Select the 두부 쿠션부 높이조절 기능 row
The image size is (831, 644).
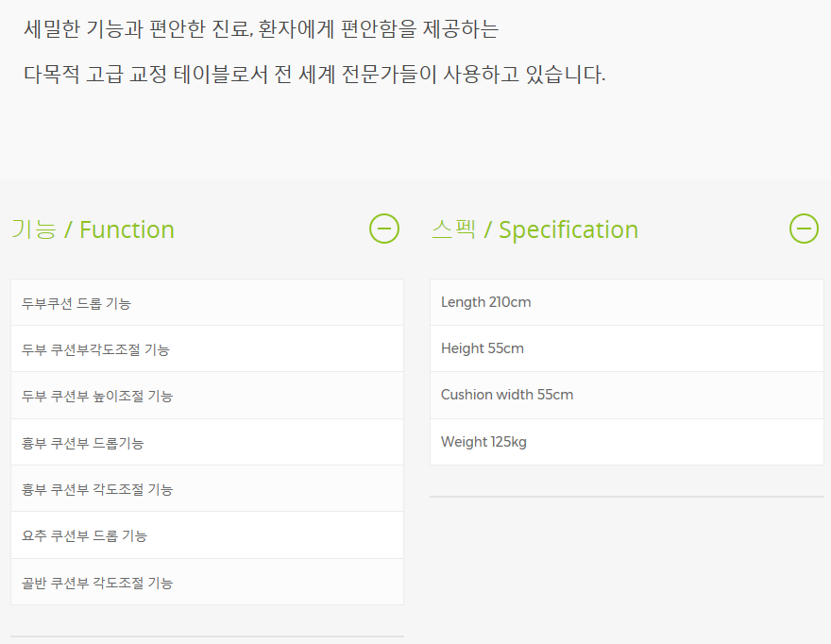coord(207,396)
